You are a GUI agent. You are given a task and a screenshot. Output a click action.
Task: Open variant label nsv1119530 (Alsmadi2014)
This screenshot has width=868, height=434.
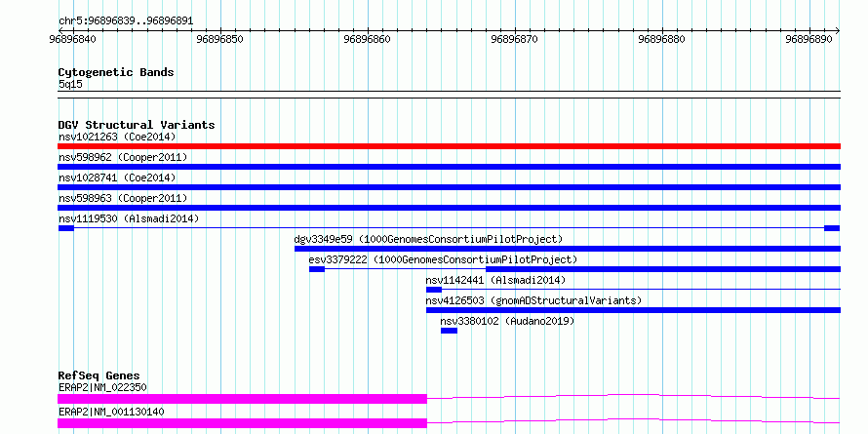[x=129, y=218]
